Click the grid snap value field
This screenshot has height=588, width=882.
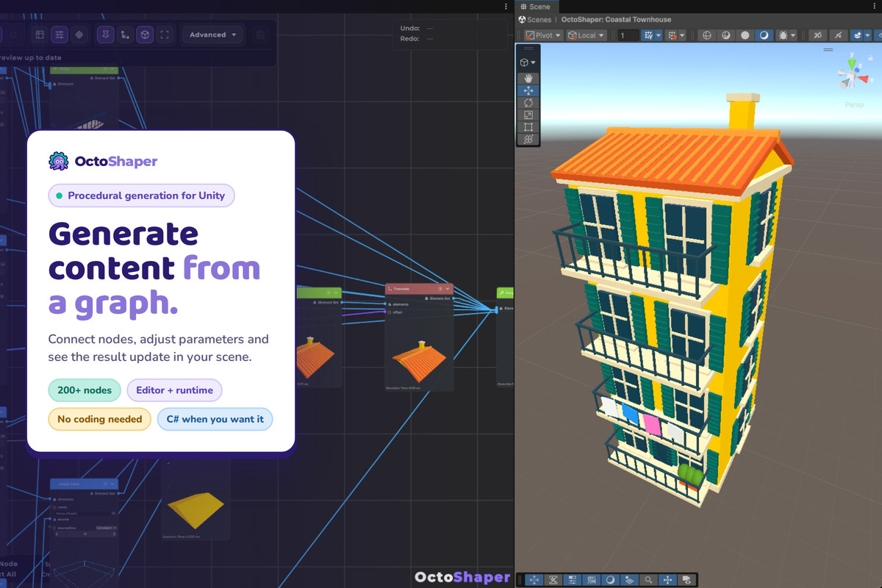pos(628,35)
